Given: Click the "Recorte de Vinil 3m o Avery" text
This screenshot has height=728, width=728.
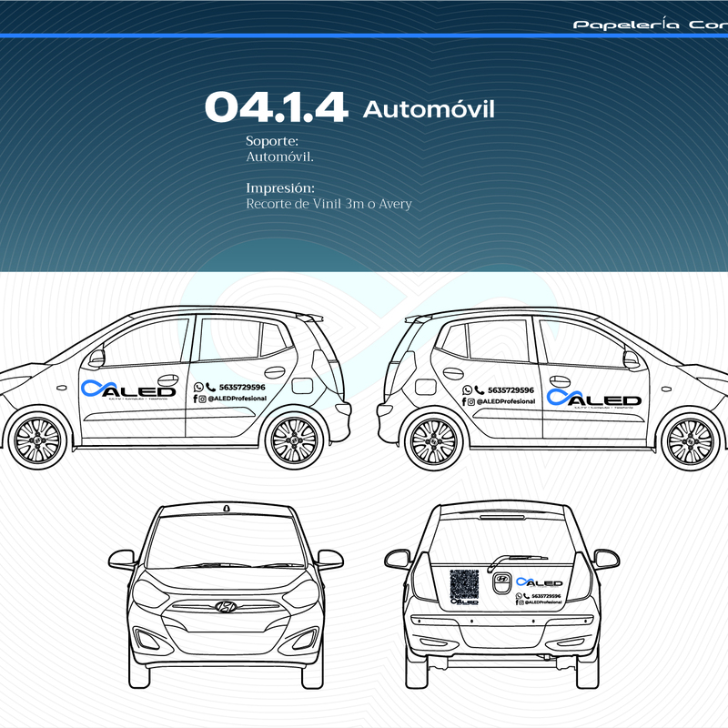Looking at the screenshot, I should point(329,204).
